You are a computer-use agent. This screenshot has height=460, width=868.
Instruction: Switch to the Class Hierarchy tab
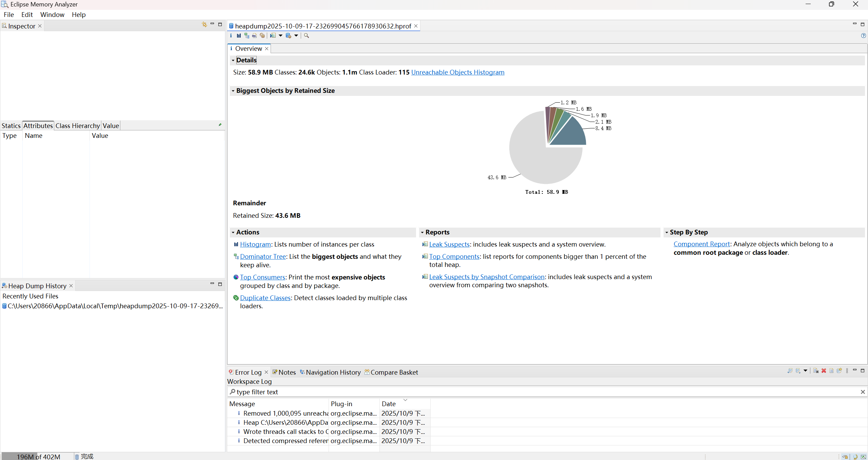coord(78,126)
